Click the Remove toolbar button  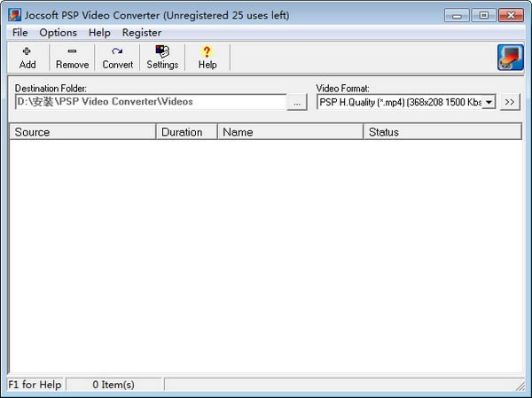(73, 58)
